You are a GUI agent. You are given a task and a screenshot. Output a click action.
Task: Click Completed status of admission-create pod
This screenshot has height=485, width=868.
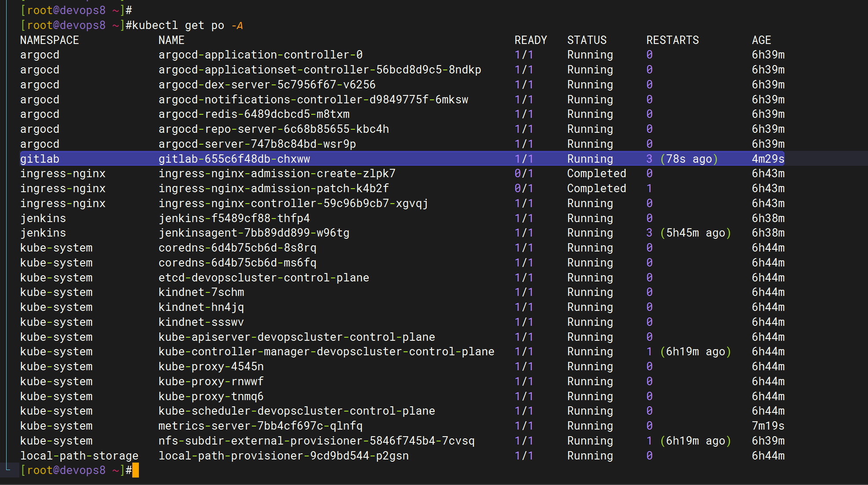[x=596, y=174]
